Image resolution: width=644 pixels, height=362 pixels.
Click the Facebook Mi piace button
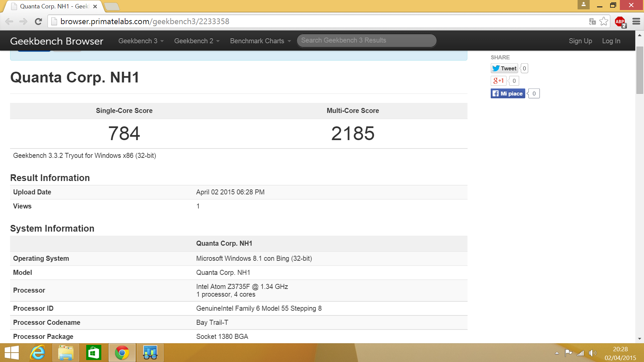click(x=508, y=94)
